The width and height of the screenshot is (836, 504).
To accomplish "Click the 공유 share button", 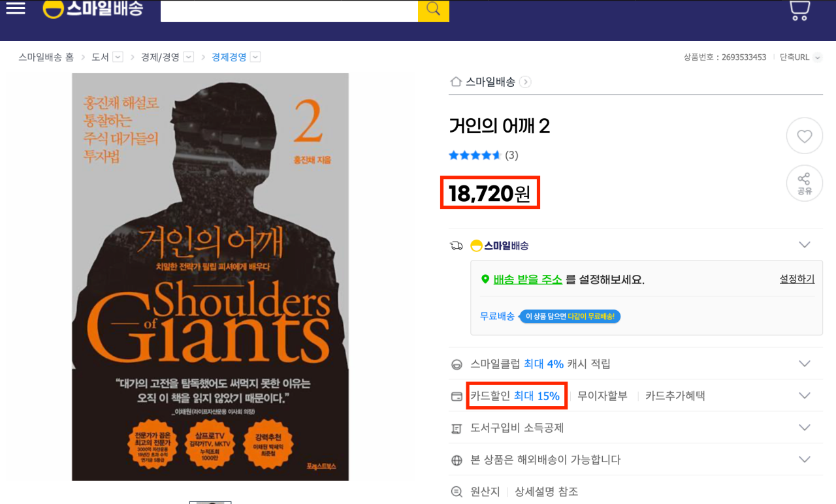I will click(804, 183).
